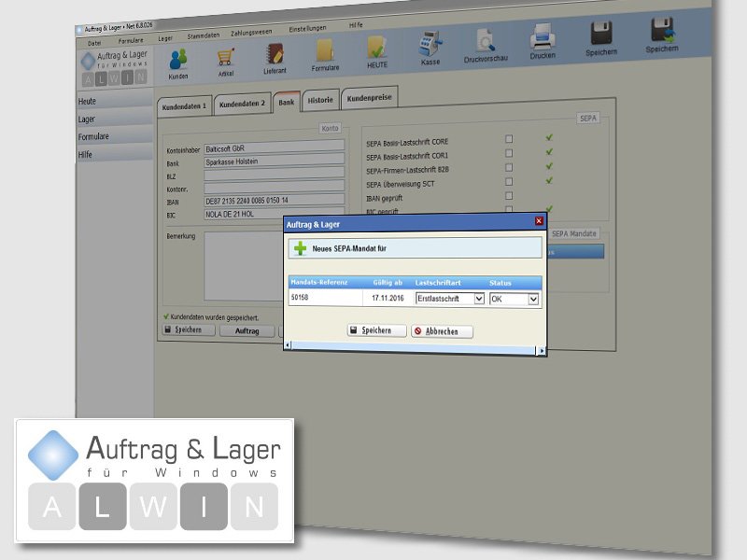
Task: Select Hilfe in the left sidebar
Action: 115,154
